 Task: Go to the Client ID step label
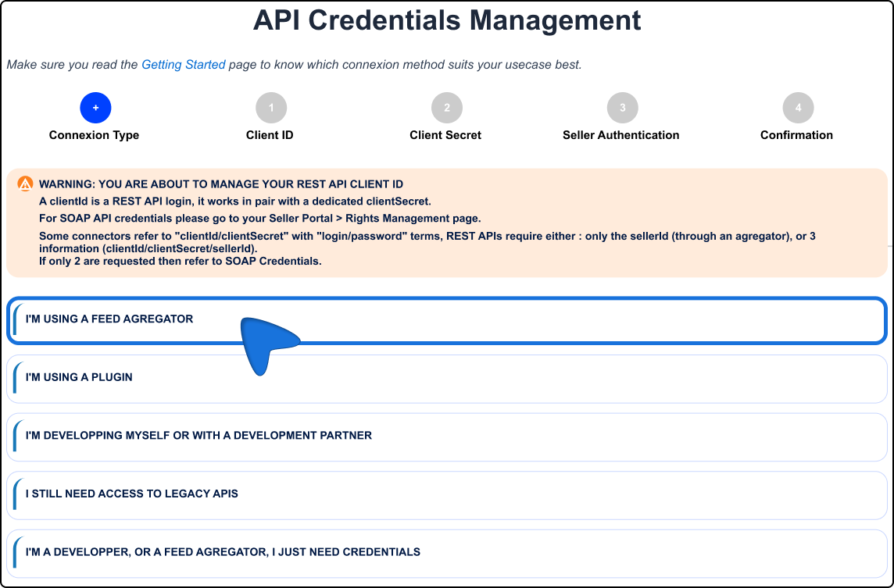coord(270,135)
